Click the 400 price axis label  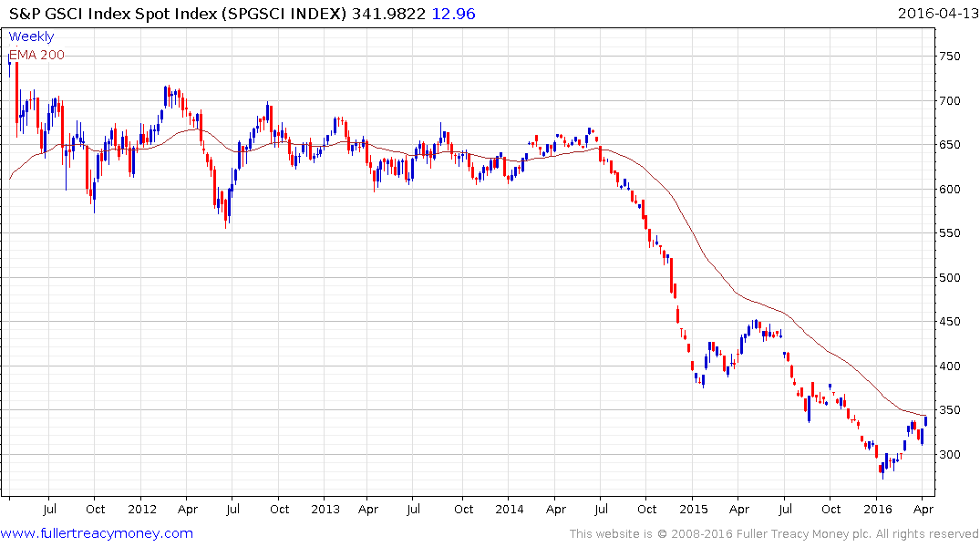pyautogui.click(x=950, y=366)
